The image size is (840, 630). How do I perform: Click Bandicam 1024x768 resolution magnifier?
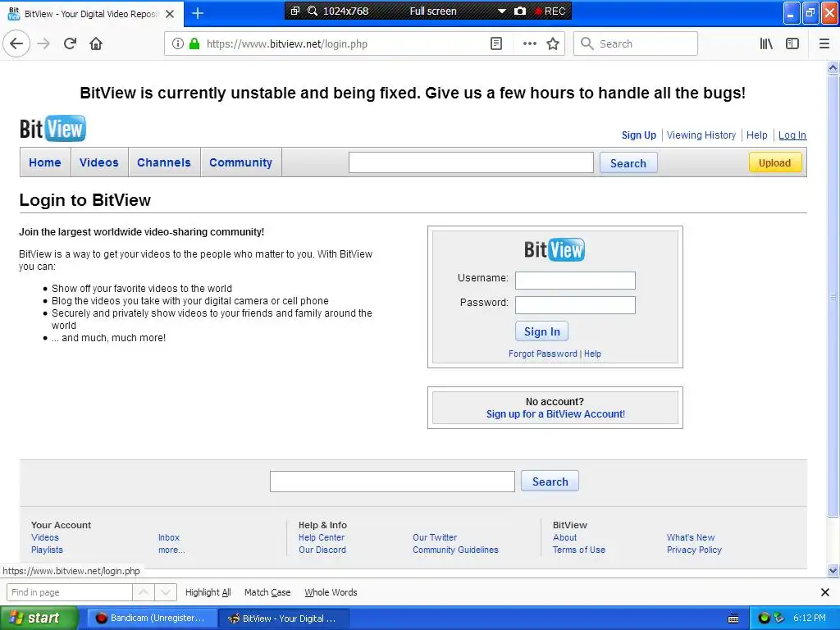313,11
